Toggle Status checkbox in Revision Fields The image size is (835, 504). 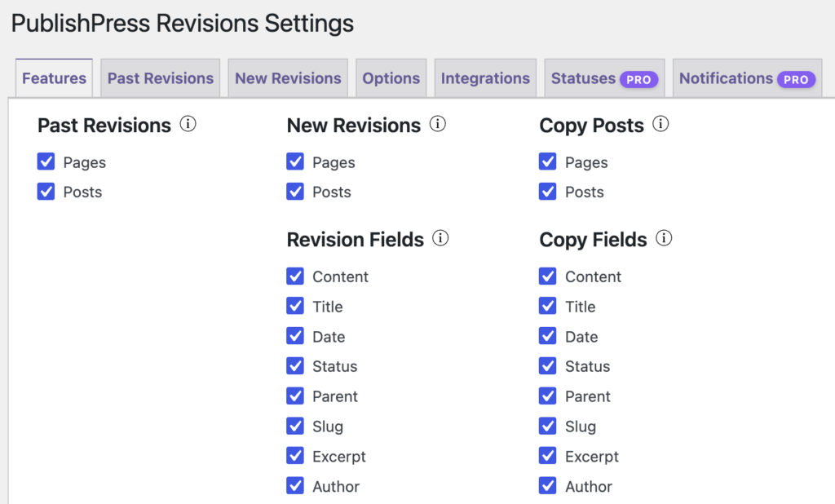point(295,365)
